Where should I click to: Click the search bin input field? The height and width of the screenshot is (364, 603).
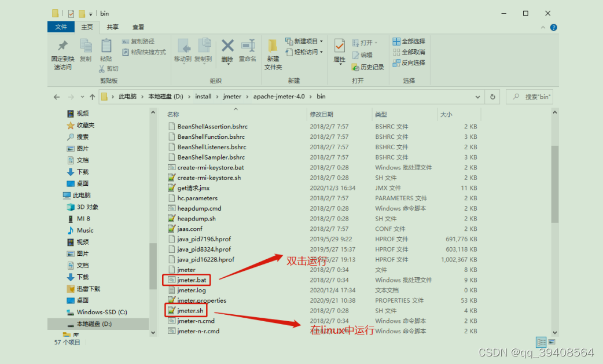530,97
